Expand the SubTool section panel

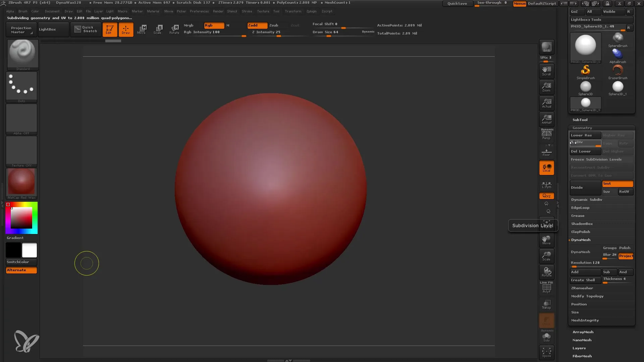(x=580, y=120)
